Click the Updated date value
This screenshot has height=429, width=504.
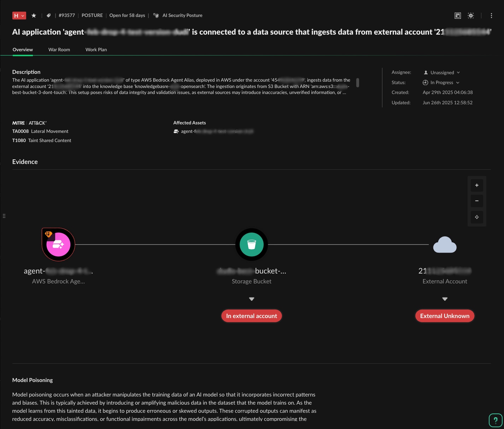tap(448, 103)
